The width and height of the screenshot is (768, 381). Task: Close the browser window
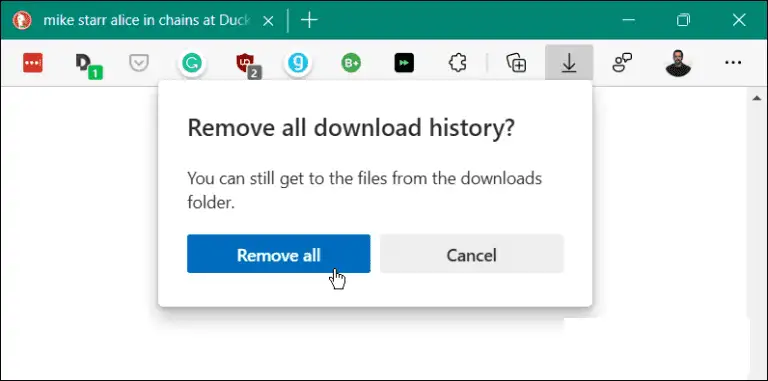click(739, 20)
